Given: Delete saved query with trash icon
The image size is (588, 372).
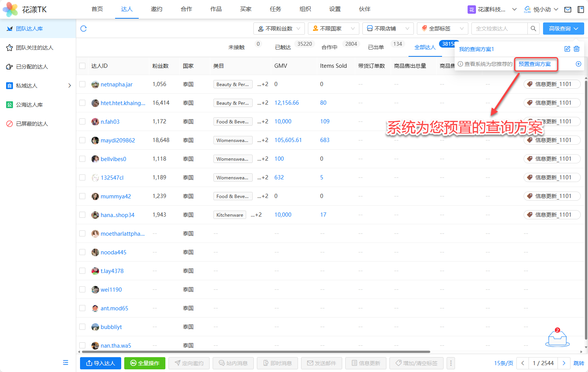Looking at the screenshot, I should 577,49.
